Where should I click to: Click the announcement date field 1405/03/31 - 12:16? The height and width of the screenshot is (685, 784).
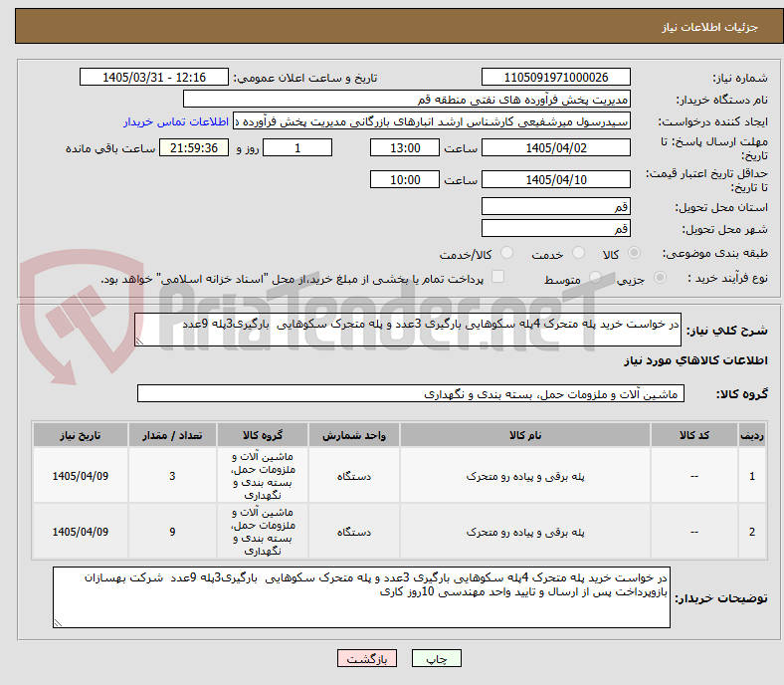pos(154,77)
